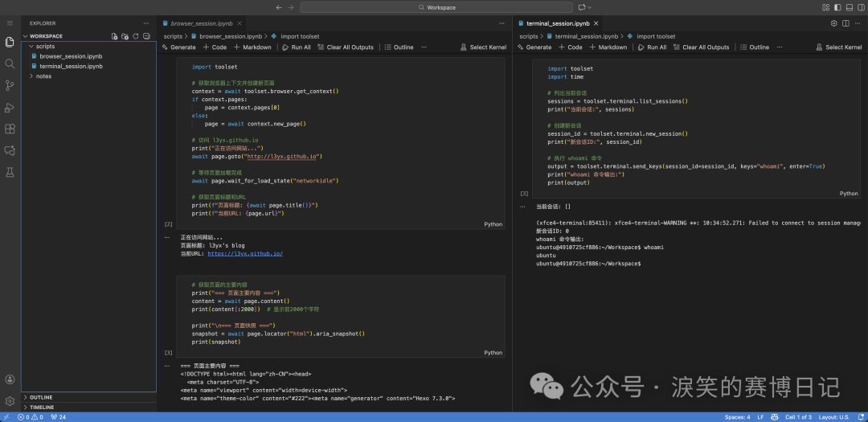
Task: Click the Copilot status bar icon
Action: [x=775, y=417]
